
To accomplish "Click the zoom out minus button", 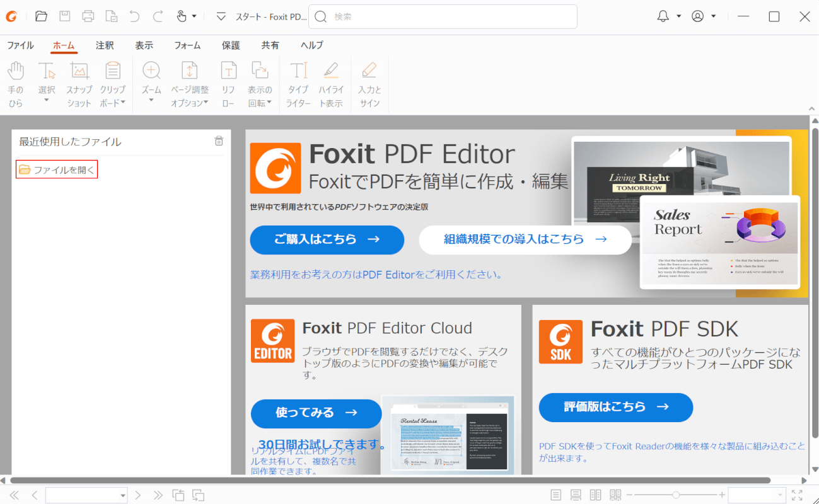I will tap(629, 495).
